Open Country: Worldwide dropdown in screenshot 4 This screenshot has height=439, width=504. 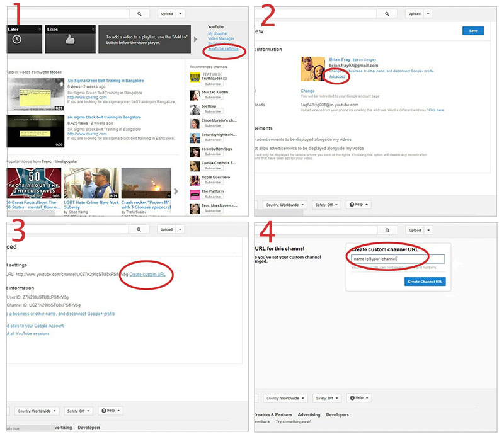pyautogui.click(x=285, y=398)
